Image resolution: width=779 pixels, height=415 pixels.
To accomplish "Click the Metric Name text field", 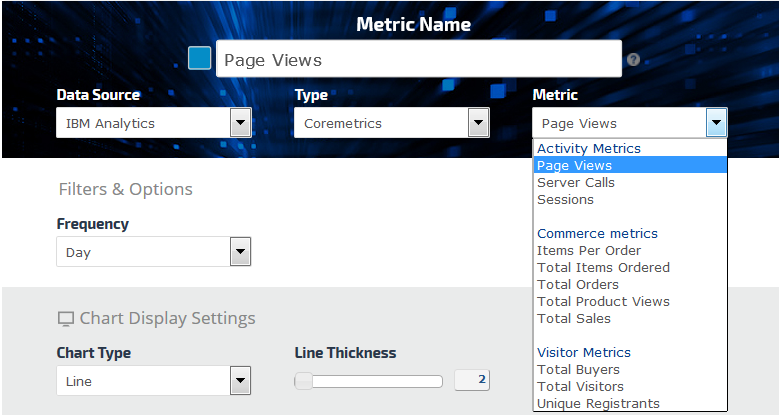I will tap(418, 60).
